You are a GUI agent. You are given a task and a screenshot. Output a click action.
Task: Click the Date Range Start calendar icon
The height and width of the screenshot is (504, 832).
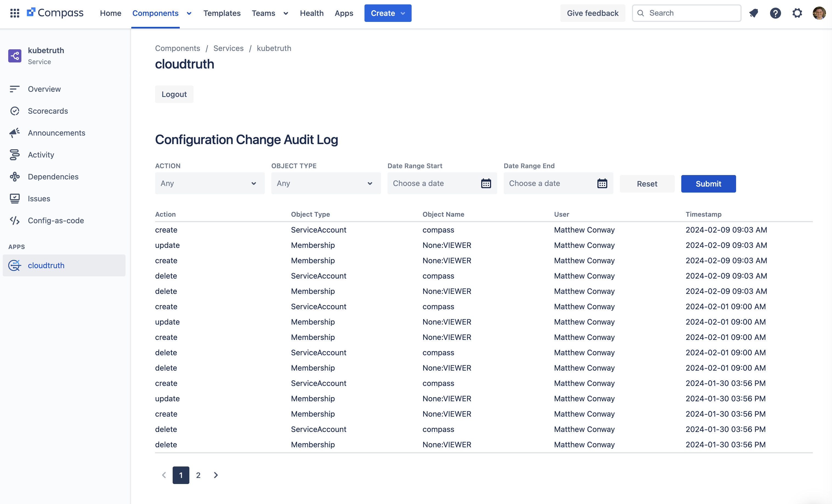(x=486, y=183)
